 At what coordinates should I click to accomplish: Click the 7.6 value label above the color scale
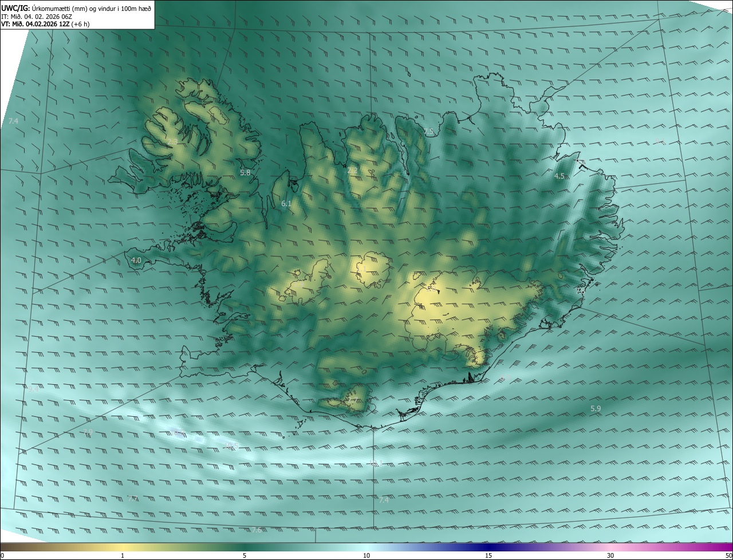pyautogui.click(x=257, y=530)
